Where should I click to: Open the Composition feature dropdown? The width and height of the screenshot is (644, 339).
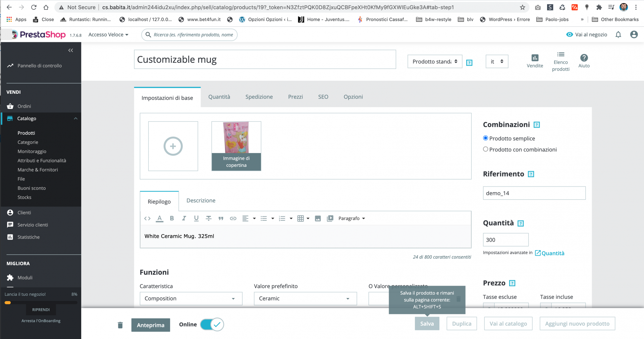[191, 298]
